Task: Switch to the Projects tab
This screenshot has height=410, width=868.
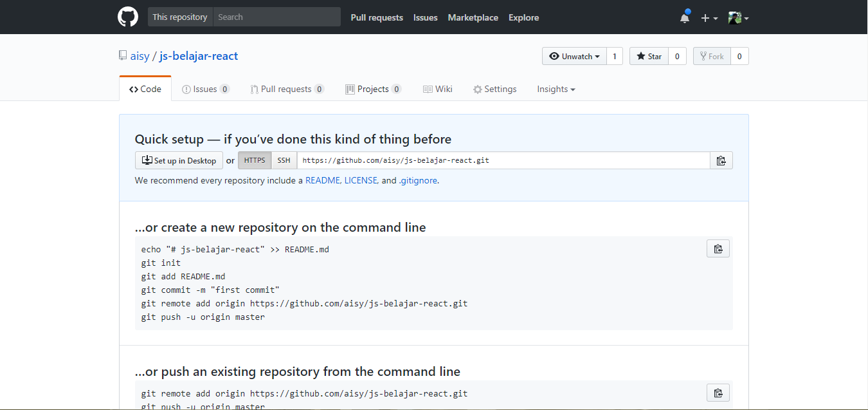Action: coord(374,89)
